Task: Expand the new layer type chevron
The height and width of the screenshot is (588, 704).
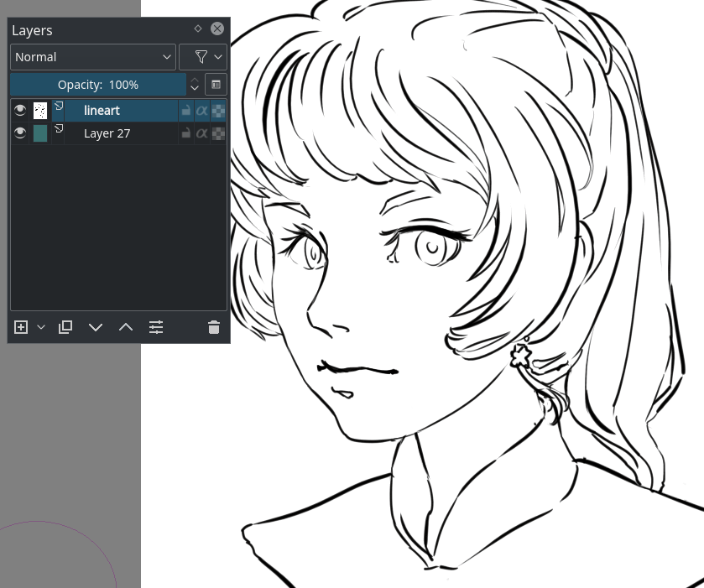Action: (x=40, y=327)
